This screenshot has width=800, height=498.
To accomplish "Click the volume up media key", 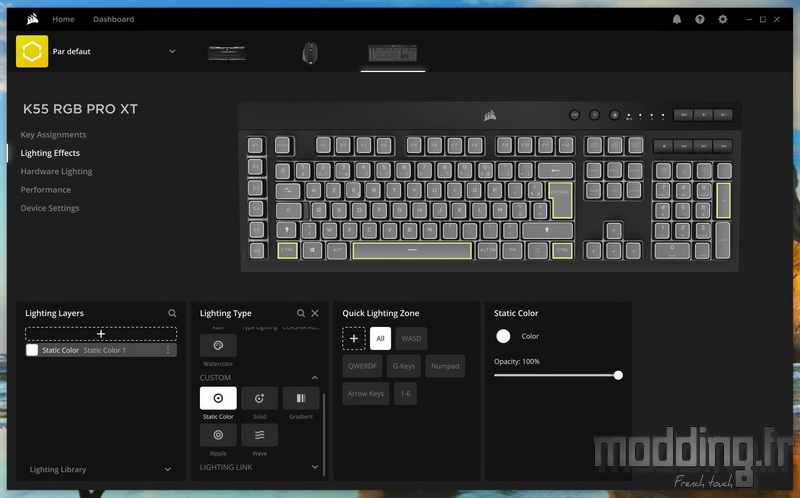I will tap(723, 115).
